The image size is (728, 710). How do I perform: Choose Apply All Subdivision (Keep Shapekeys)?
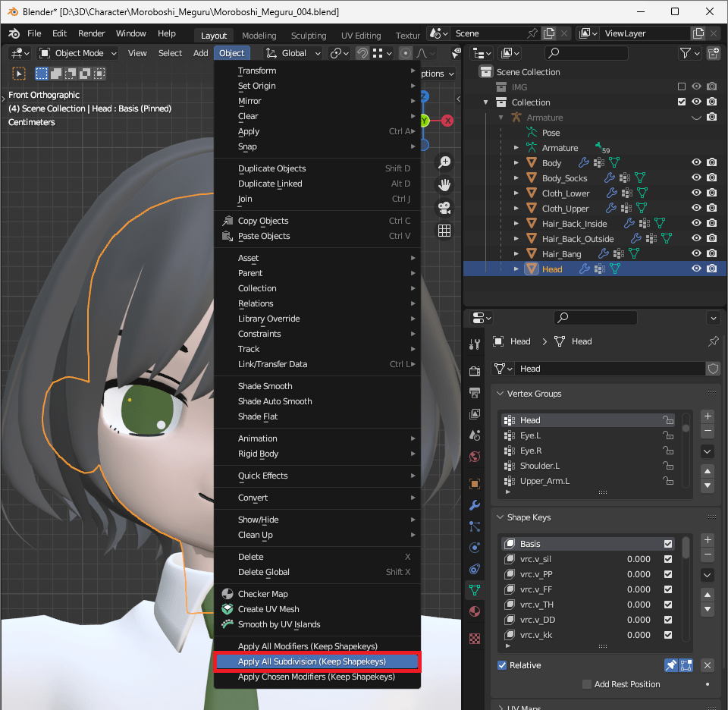pos(317,661)
